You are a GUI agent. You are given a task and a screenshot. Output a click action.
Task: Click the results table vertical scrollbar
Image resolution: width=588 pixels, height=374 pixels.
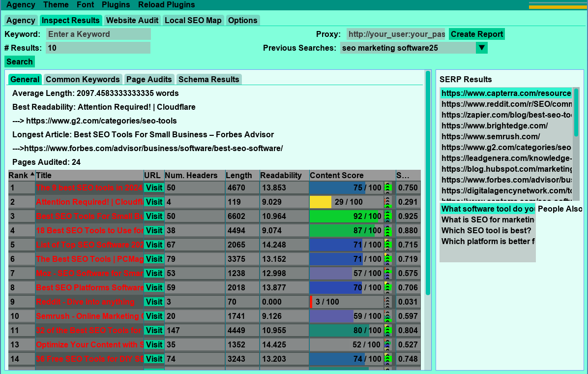428,183
